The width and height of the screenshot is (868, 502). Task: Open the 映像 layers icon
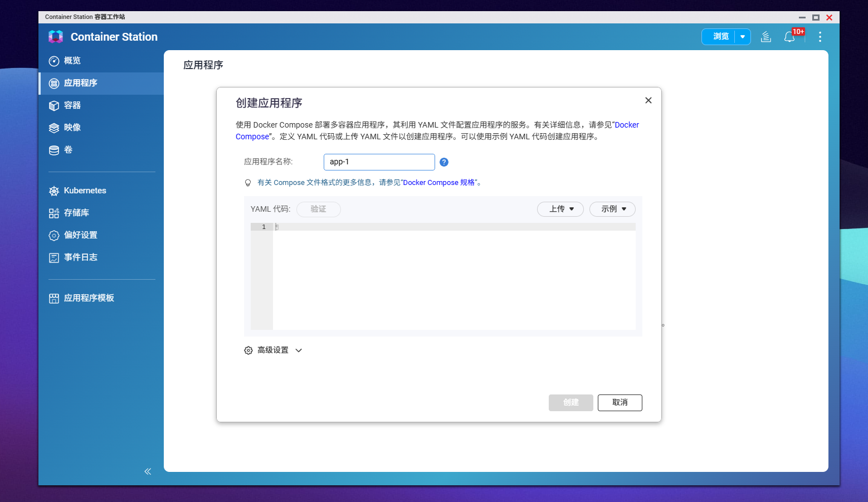click(54, 128)
